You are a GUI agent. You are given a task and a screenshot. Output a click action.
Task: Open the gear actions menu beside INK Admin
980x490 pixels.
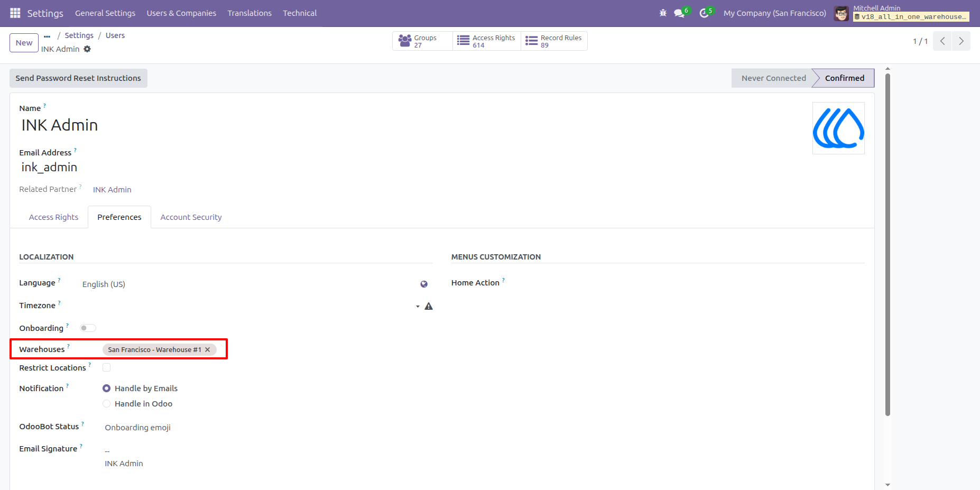87,49
